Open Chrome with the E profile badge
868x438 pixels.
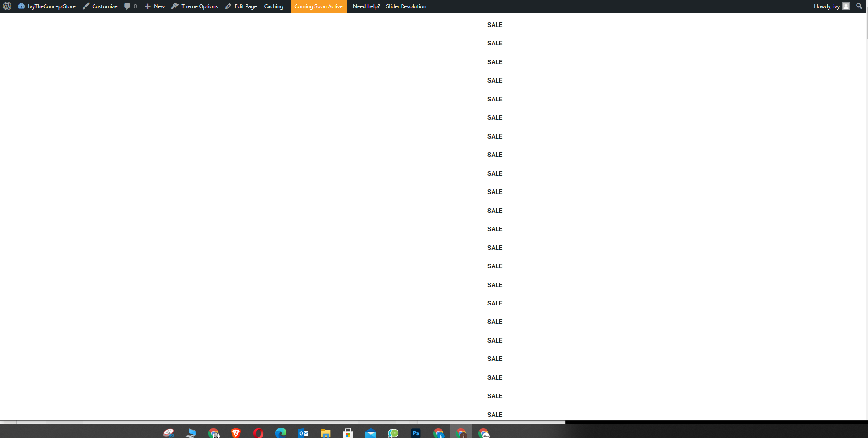coord(438,433)
